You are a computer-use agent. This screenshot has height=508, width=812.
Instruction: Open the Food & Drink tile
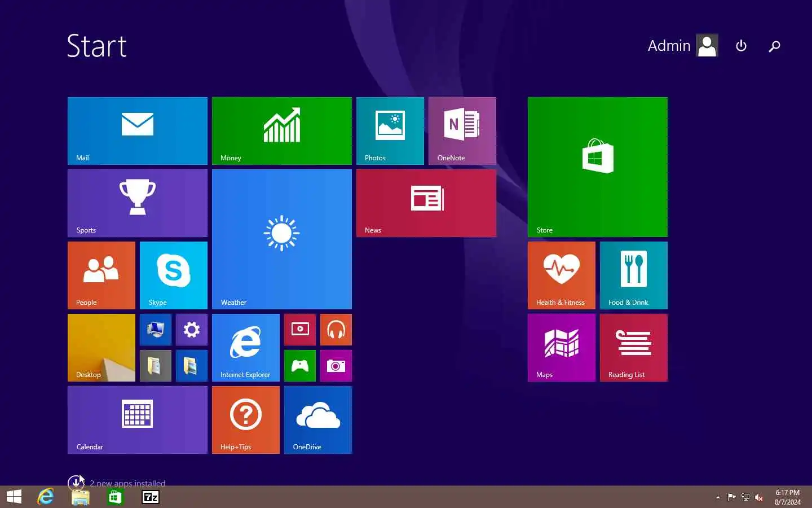634,275
